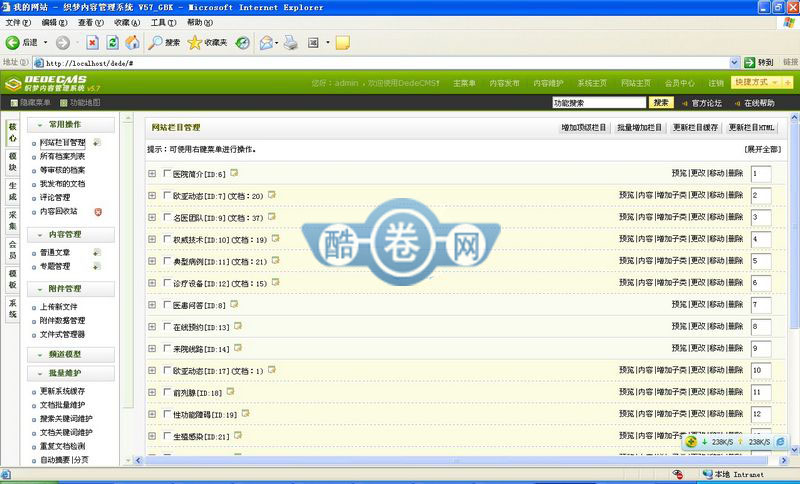Image resolution: width=800 pixels, height=484 pixels.
Task: Go to IE home page icon
Action: click(132, 42)
